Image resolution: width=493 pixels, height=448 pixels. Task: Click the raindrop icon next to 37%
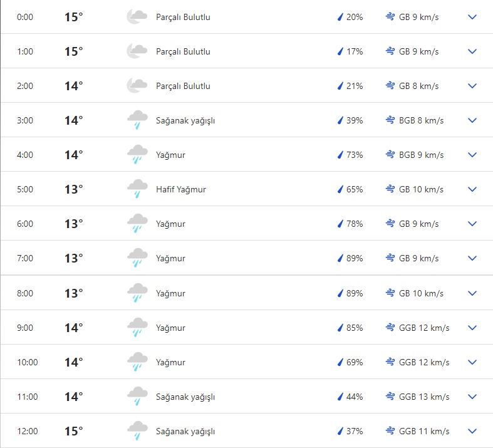coord(340,431)
